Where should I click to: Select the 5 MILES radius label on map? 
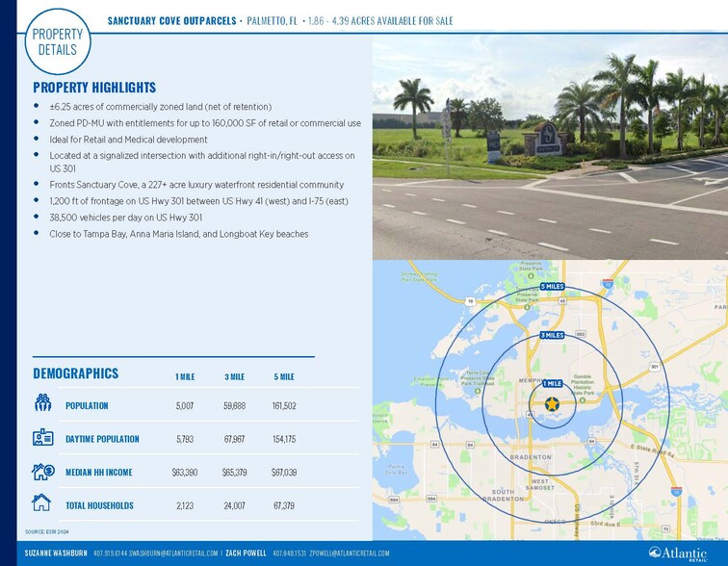(552, 287)
